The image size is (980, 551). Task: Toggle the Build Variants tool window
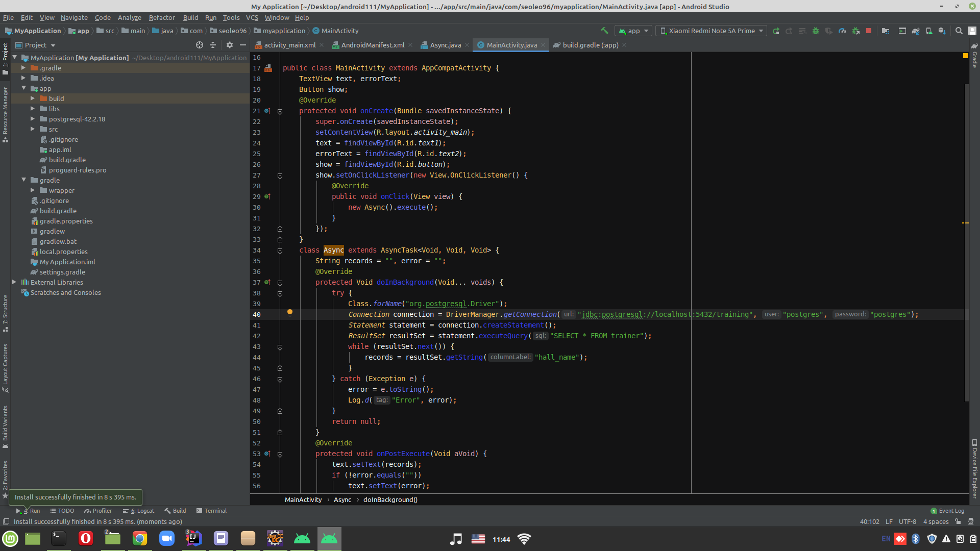5,428
